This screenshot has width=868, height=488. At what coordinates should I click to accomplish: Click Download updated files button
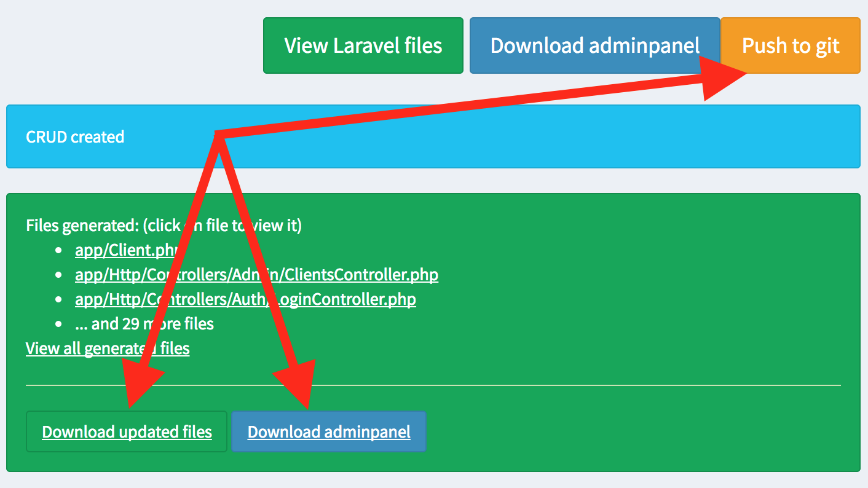tap(127, 431)
